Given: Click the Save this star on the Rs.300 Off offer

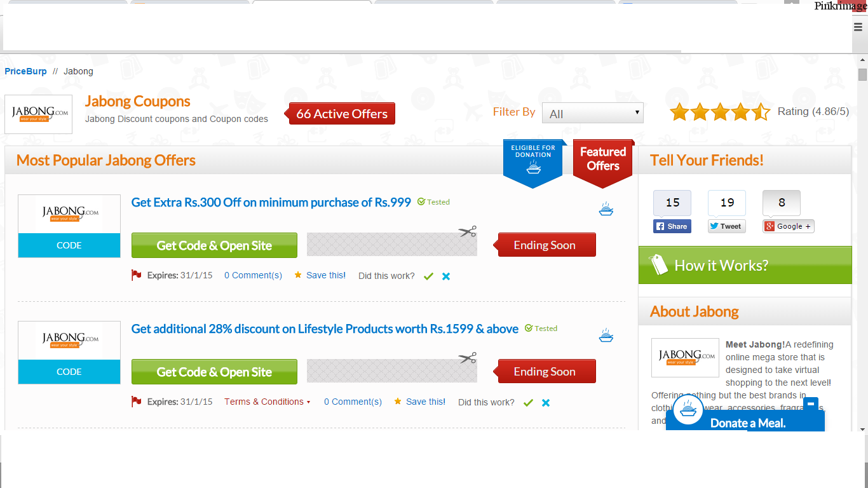Looking at the screenshot, I should (x=298, y=275).
